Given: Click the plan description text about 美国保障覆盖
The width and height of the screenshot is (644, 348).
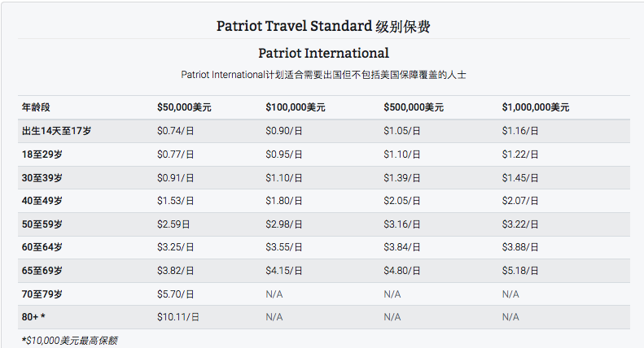Looking at the screenshot, I should pos(324,75).
